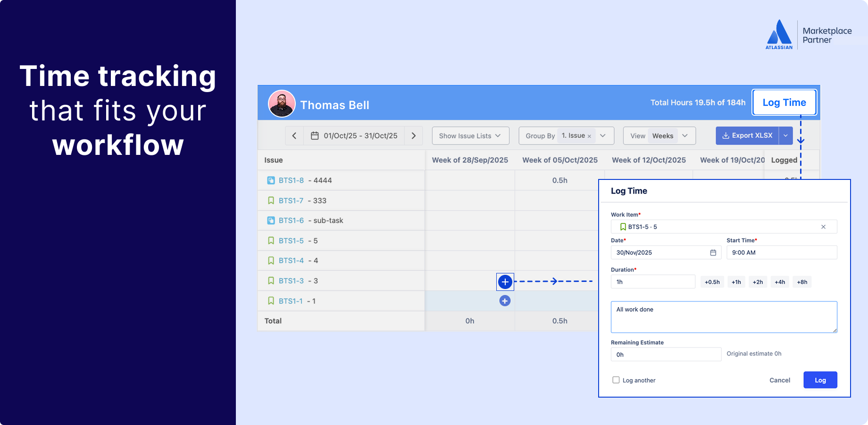Expand the Group By dropdown
Image resolution: width=868 pixels, height=425 pixels.
(602, 136)
